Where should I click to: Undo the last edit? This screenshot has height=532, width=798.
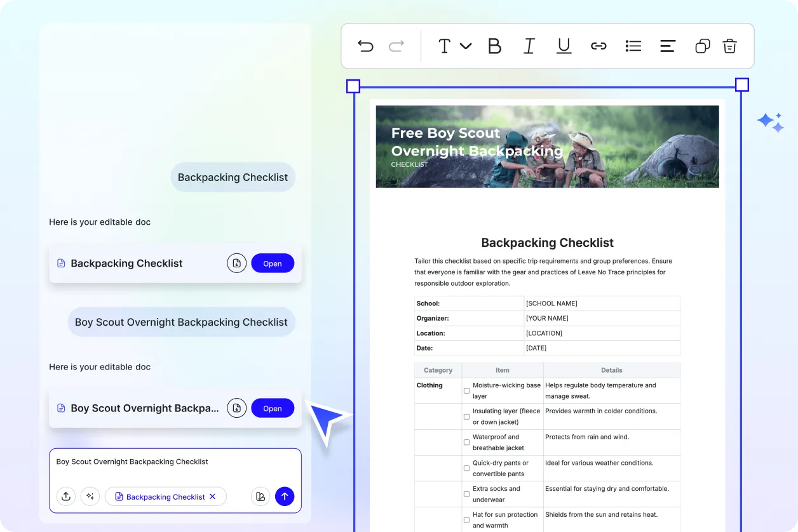[x=365, y=46]
